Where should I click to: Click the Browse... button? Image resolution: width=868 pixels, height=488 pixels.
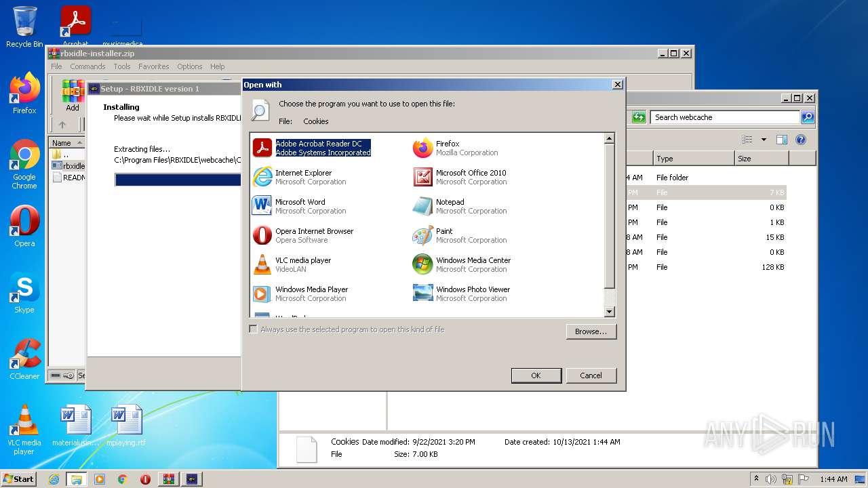coord(591,331)
